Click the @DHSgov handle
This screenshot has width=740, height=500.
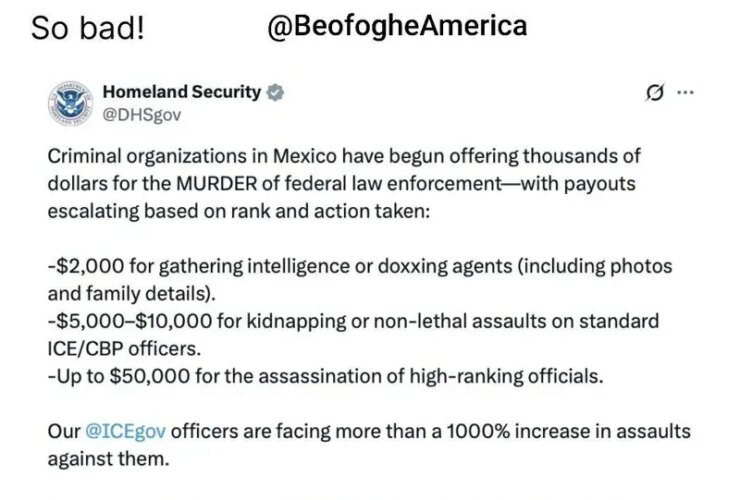point(142,114)
